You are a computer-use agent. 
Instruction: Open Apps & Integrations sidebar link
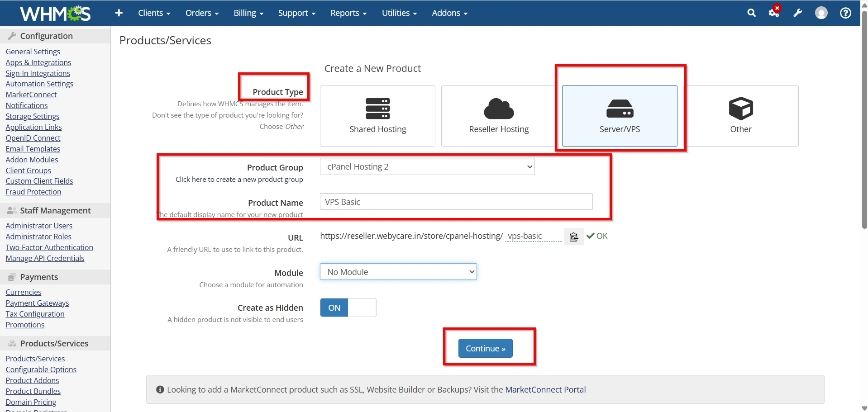(x=38, y=62)
